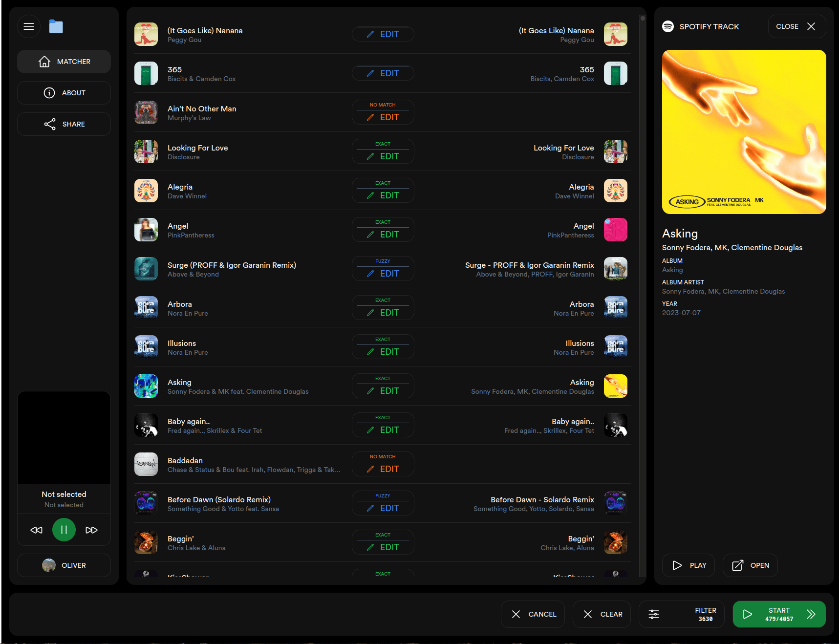Edit the Illusions match
The width and height of the screenshot is (839, 644).
tap(383, 347)
